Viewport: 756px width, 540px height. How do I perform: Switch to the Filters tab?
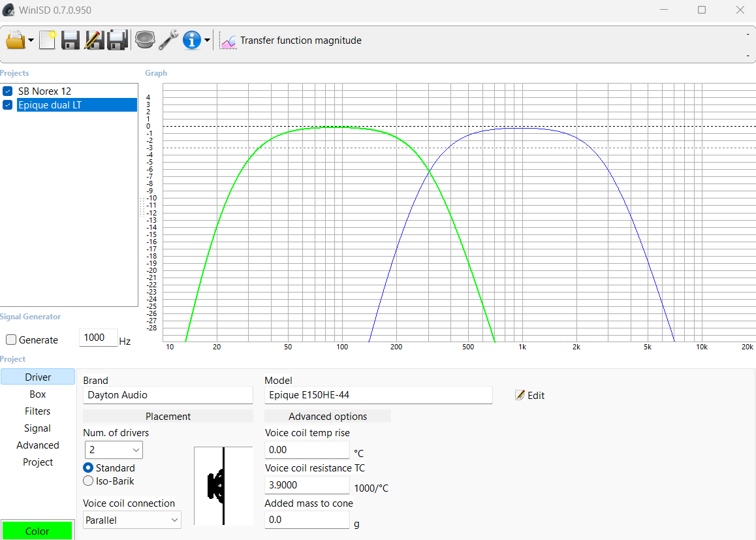[x=38, y=411]
